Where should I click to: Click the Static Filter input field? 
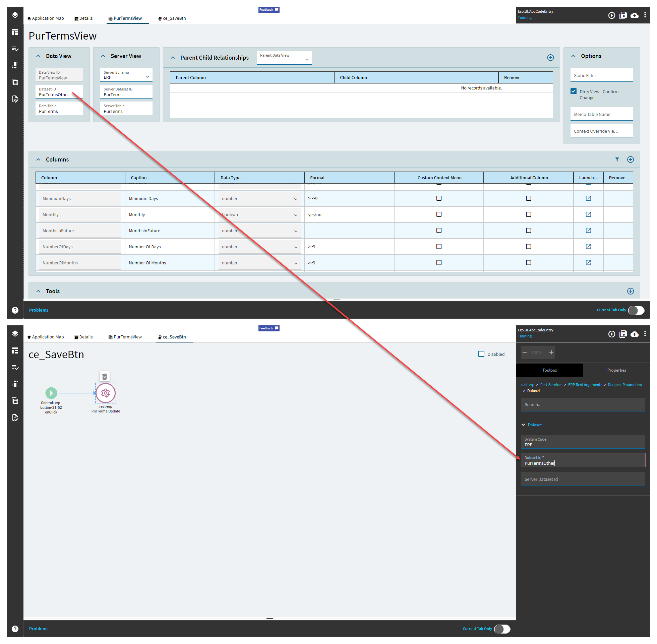tap(601, 75)
